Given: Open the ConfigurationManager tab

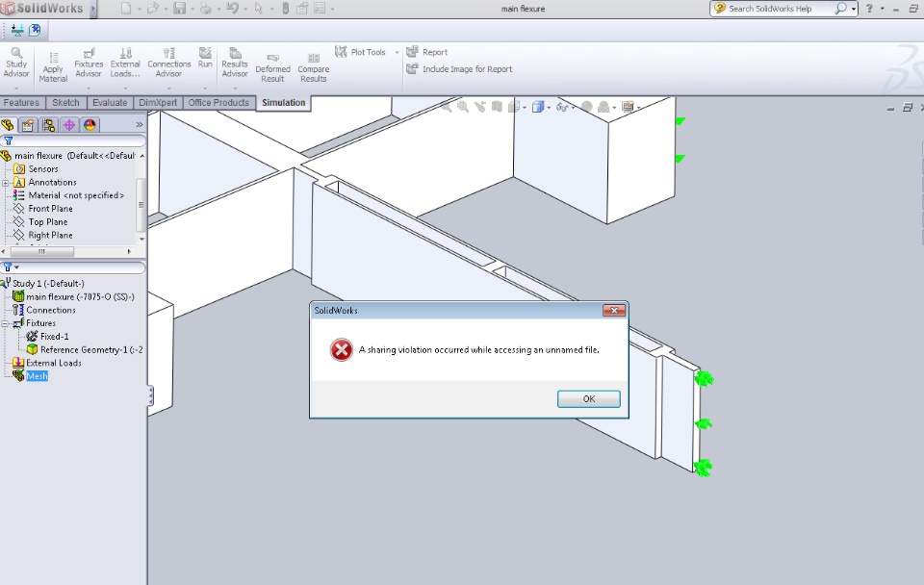Looking at the screenshot, I should click(48, 125).
